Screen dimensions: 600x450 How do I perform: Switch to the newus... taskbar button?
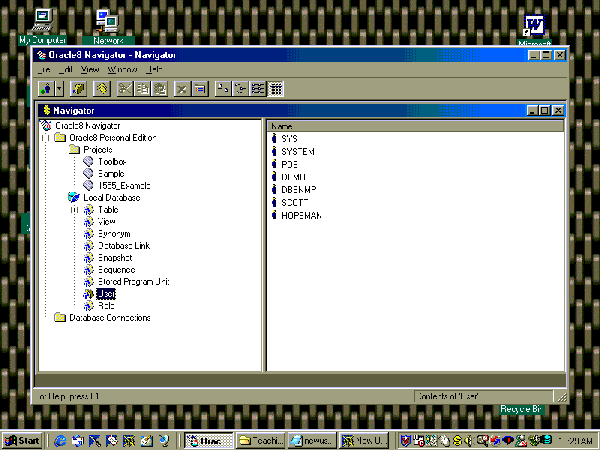pyautogui.click(x=312, y=441)
